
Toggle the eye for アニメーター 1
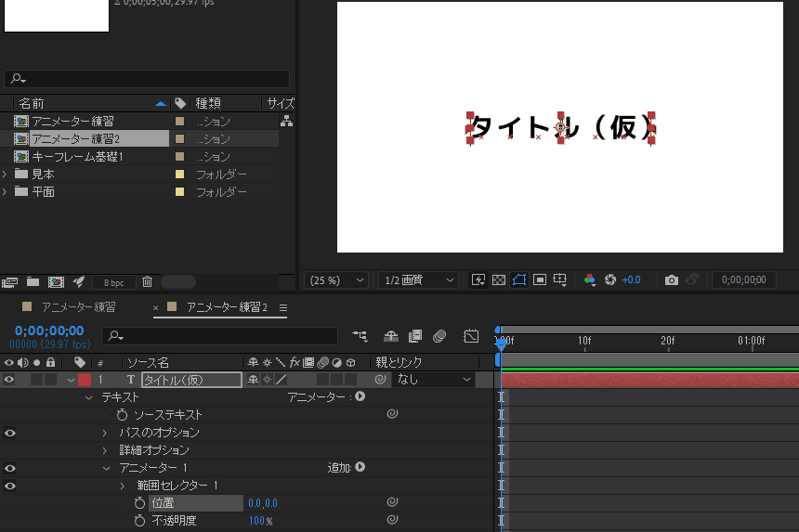click(9, 468)
